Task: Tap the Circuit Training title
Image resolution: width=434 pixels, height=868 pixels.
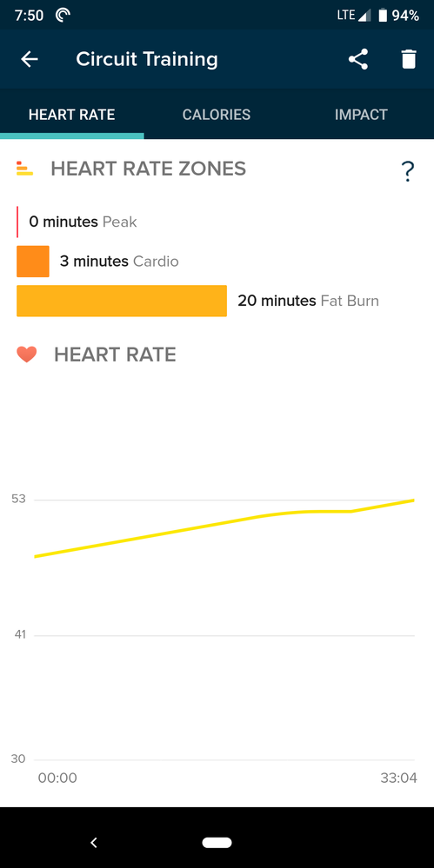Action: pos(147,59)
